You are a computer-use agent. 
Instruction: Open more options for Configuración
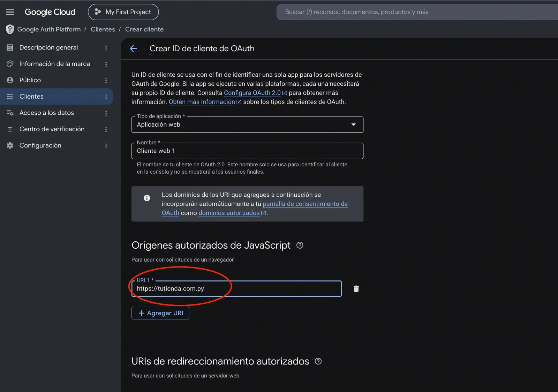(106, 146)
